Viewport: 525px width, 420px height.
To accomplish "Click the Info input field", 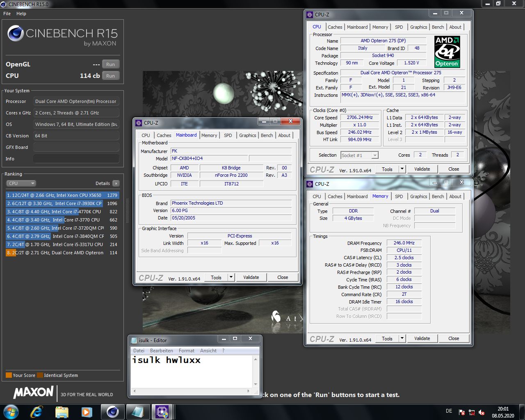I will tap(76, 159).
